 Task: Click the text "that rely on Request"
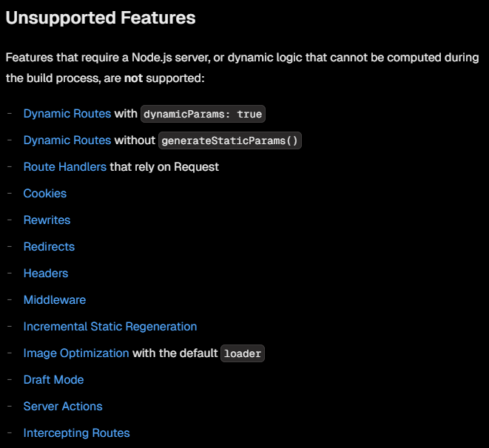164,167
